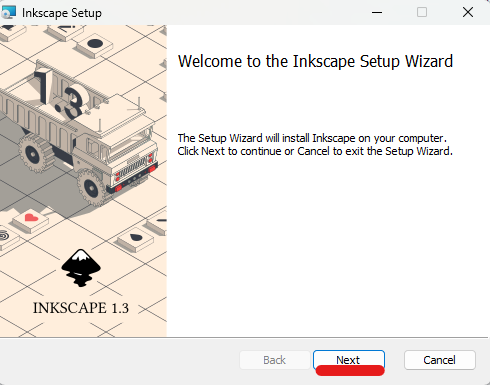The width and height of the screenshot is (490, 385).
Task: Click the Welcome to Inkscape Setup Wizard heading
Action: 315,61
